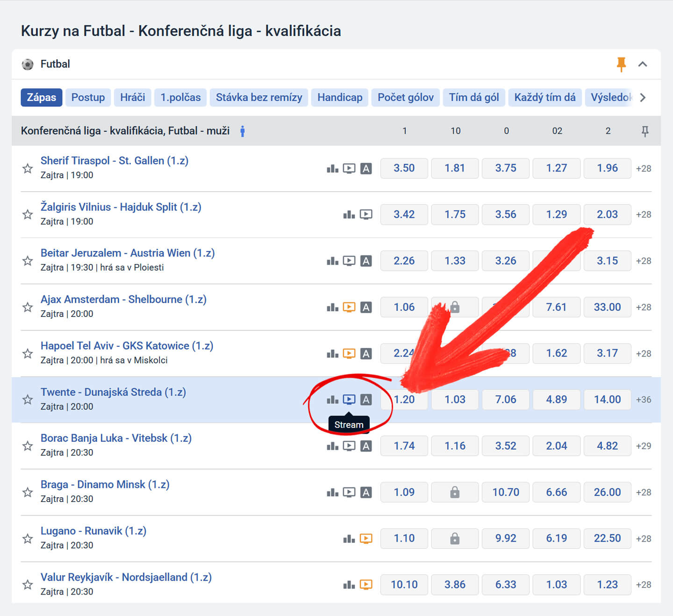Open statistics icon for Sherif Tiraspol match
673x616 pixels.
332,168
